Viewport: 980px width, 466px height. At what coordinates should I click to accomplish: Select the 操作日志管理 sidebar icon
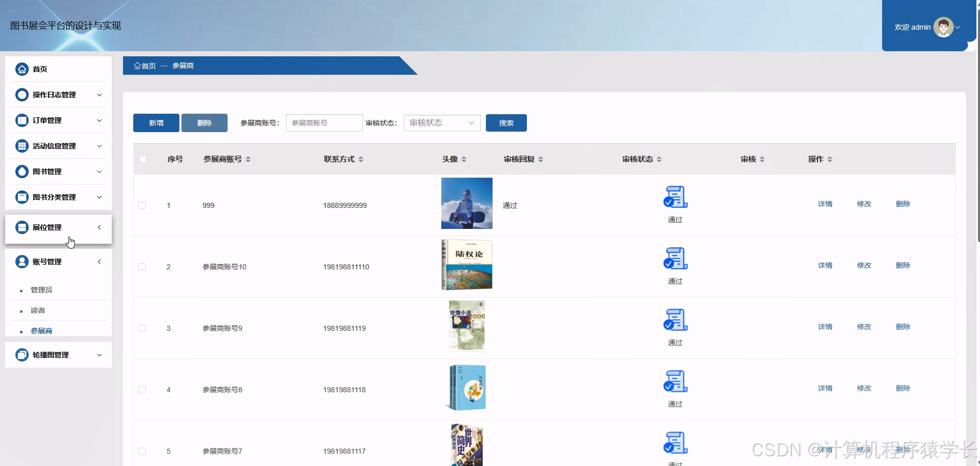pyautogui.click(x=22, y=95)
